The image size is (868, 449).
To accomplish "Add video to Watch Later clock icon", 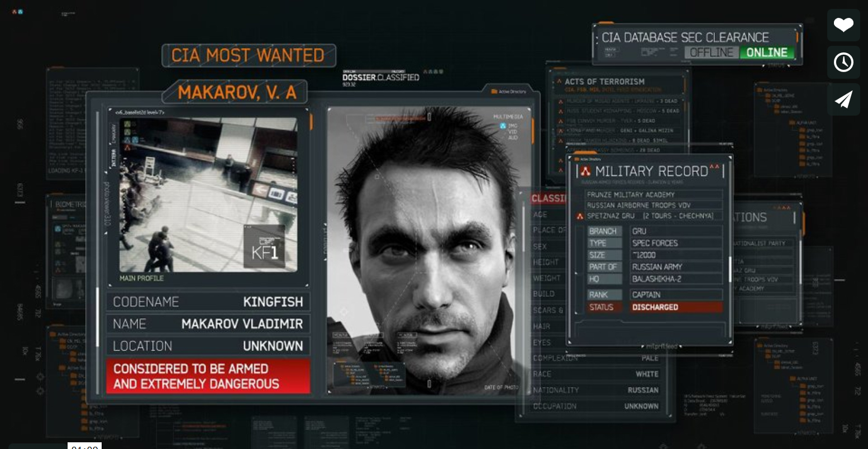I will pos(843,62).
